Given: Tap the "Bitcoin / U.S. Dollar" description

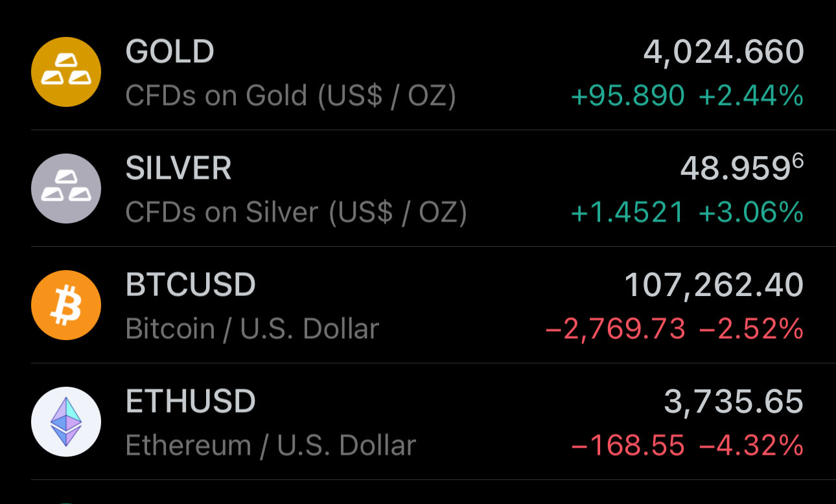Looking at the screenshot, I should pos(252,329).
